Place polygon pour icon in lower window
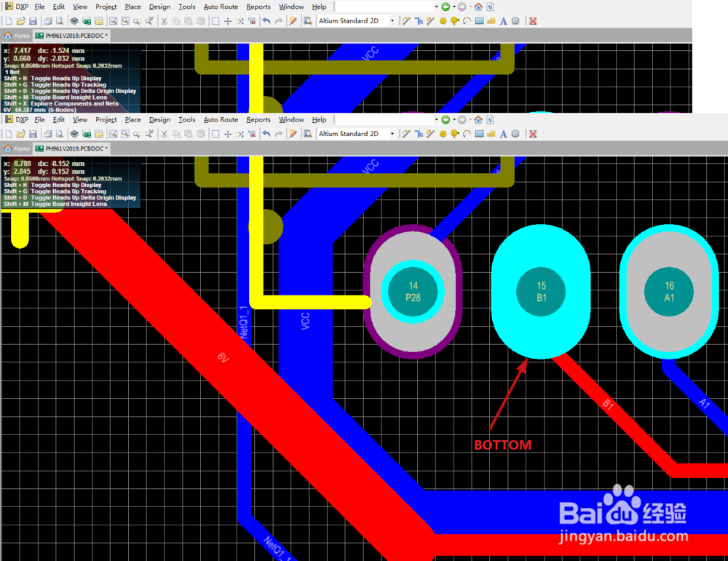This screenshot has height=561, width=728. (491, 134)
